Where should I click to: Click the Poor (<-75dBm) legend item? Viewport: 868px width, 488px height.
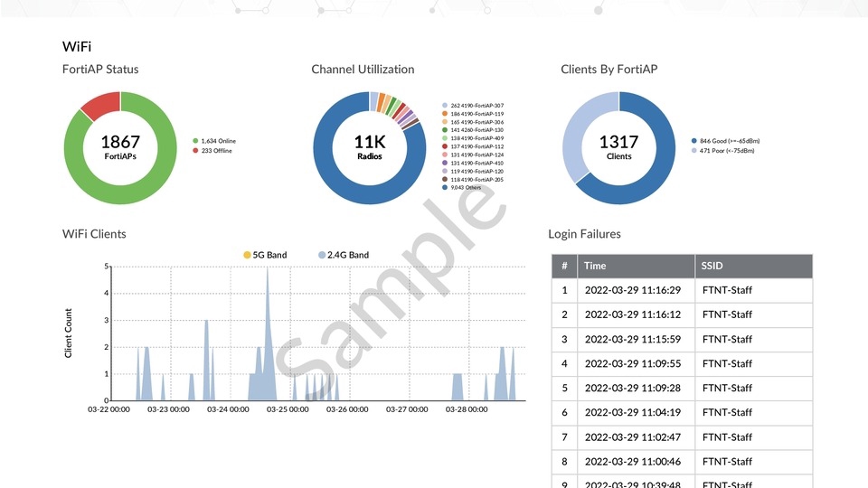(x=722, y=150)
